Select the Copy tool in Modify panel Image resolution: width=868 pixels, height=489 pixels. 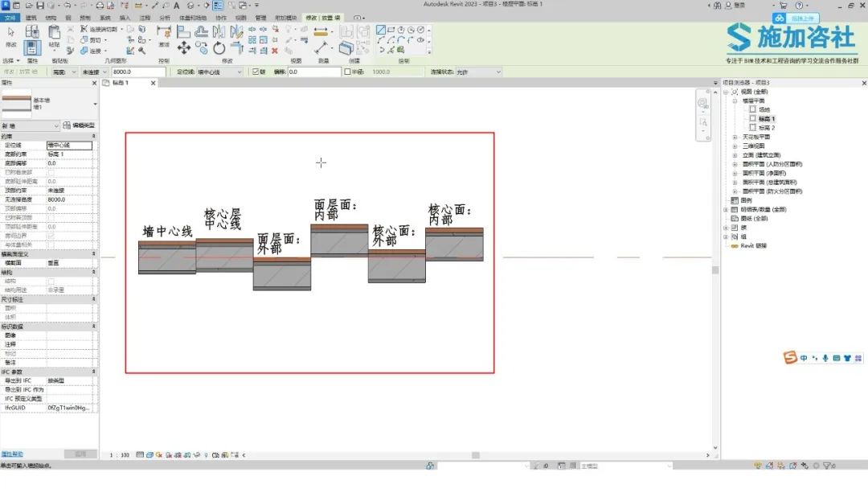(202, 49)
